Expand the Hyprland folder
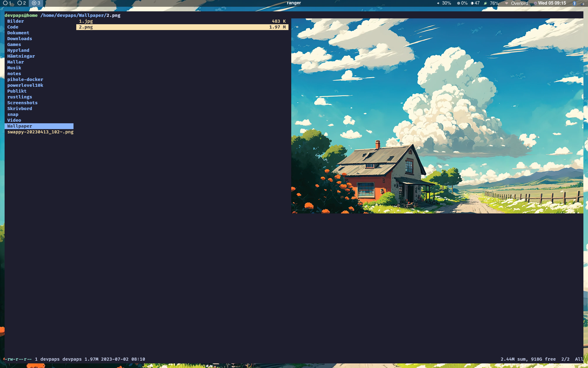This screenshot has height=368, width=588. (18, 50)
